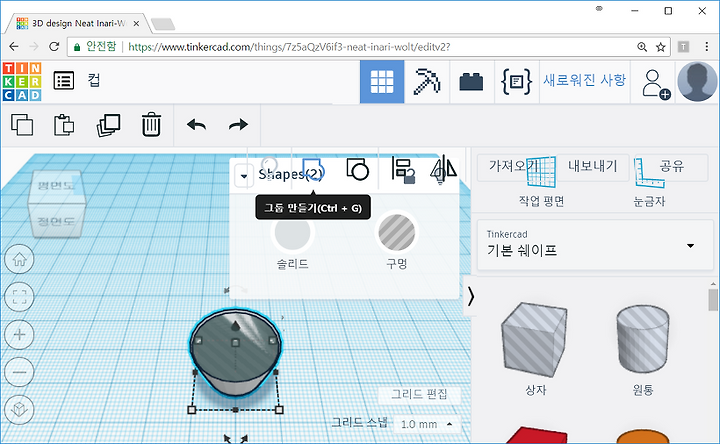Viewport: 720px width, 444px height.
Task: Duplicate the selected shapes
Action: click(x=108, y=124)
